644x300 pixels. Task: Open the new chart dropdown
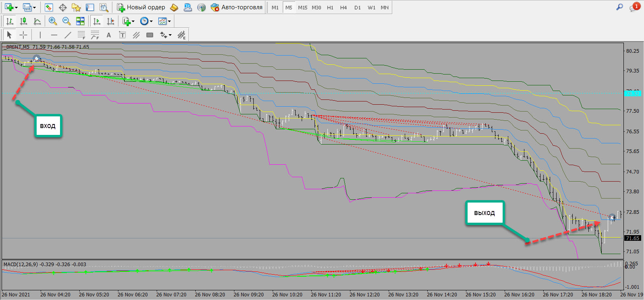click(16, 8)
